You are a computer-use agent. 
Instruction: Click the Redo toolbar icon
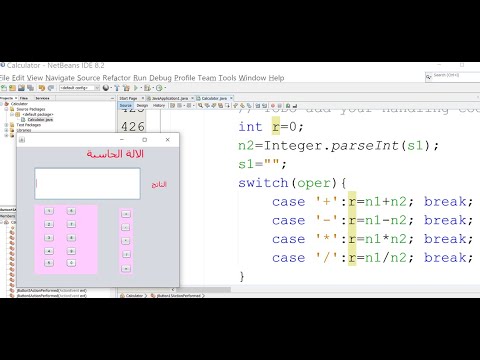point(51,88)
